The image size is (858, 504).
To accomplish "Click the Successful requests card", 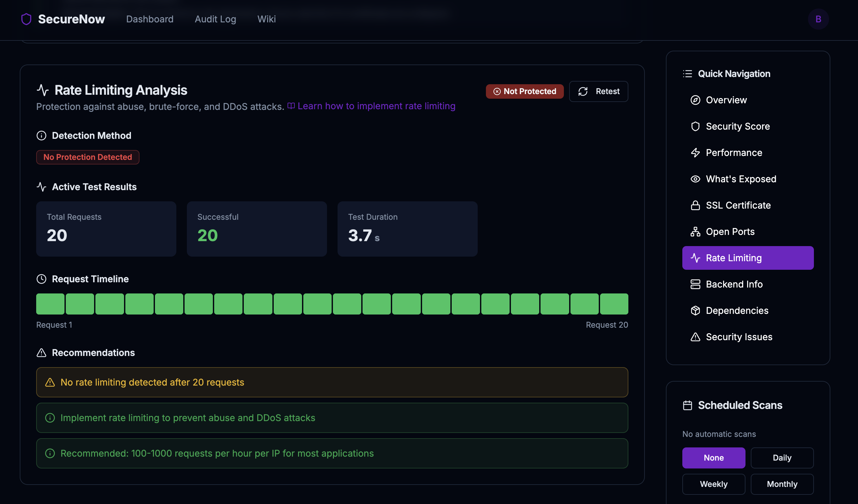I will click(257, 229).
